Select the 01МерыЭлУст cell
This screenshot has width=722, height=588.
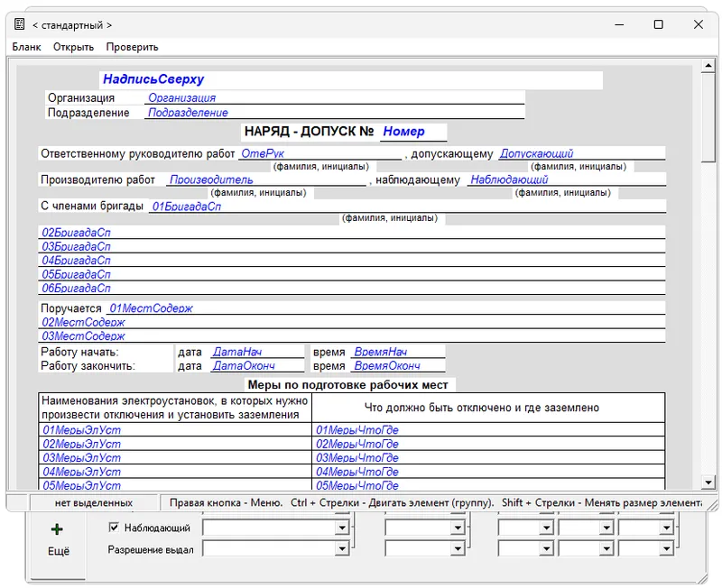click(x=175, y=430)
